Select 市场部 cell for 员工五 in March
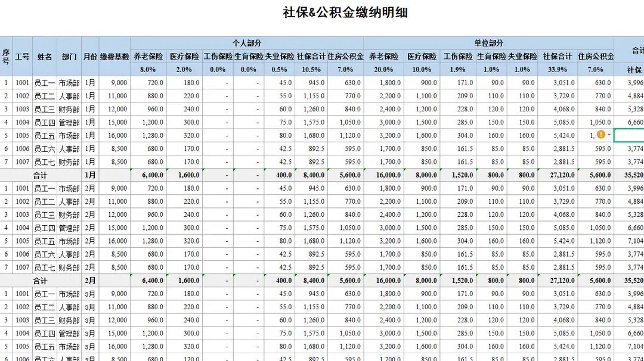The height and width of the screenshot is (361, 644). [x=69, y=346]
